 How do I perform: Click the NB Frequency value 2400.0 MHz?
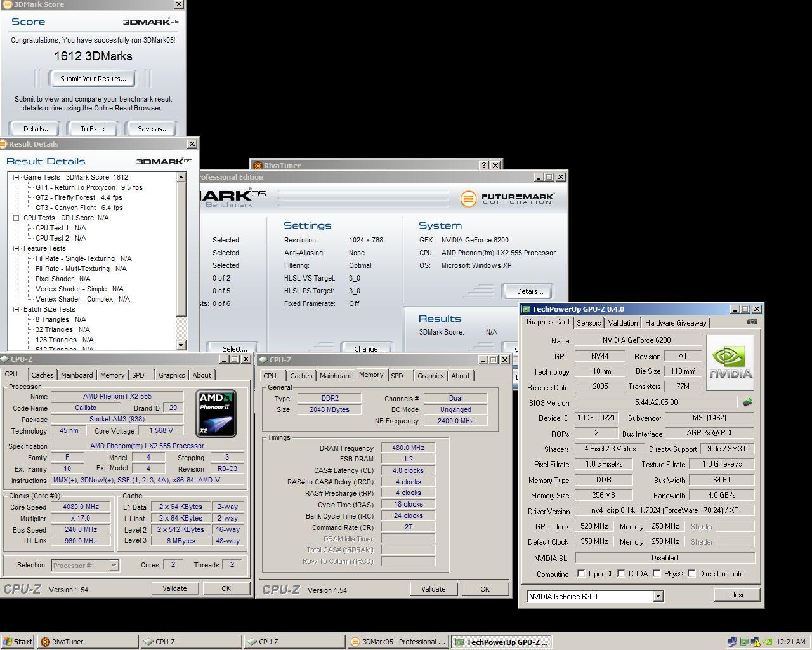tap(455, 420)
